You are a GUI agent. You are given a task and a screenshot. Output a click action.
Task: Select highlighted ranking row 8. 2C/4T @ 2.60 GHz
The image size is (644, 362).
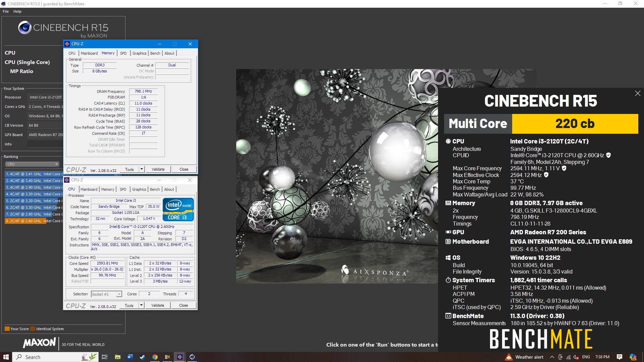[34, 221]
